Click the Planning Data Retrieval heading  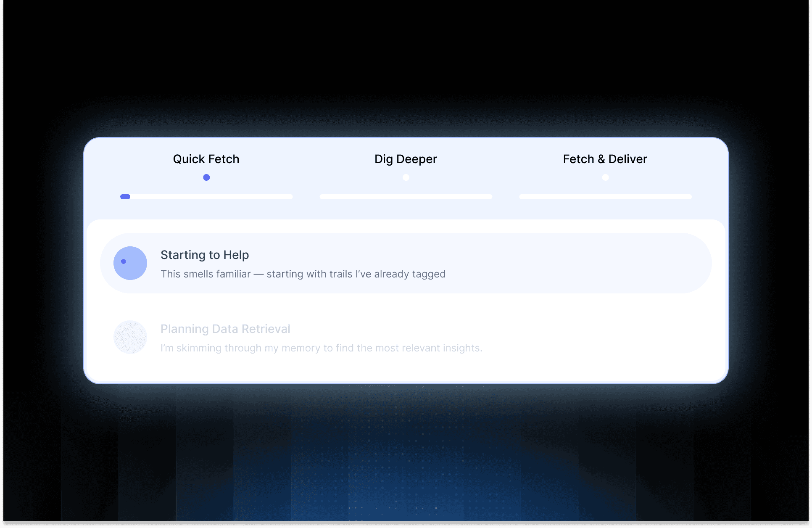(x=225, y=329)
